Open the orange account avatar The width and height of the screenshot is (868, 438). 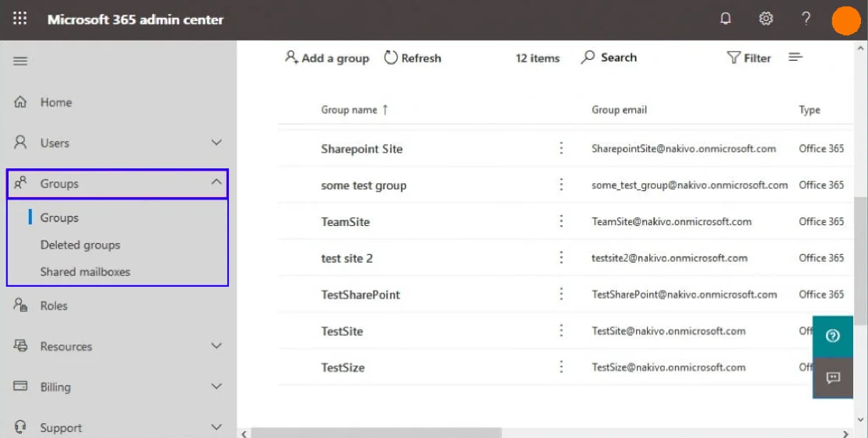[845, 20]
